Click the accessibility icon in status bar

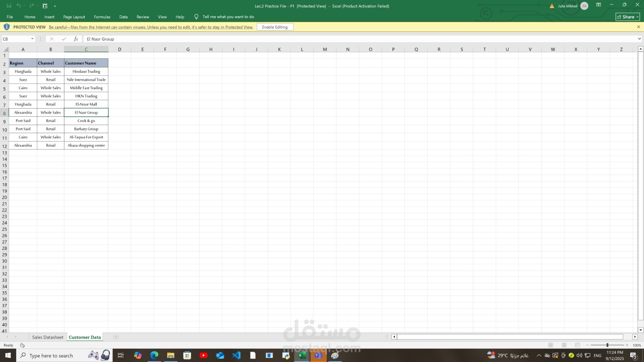pos(23,345)
